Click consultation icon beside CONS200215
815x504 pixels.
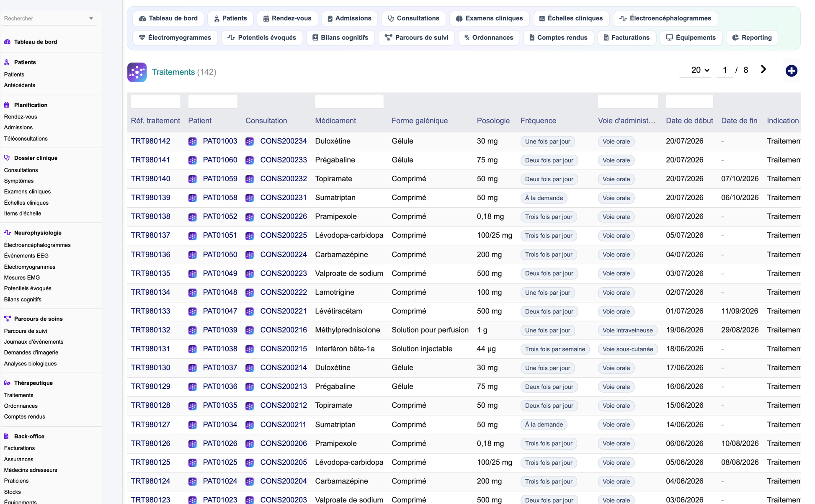click(250, 349)
